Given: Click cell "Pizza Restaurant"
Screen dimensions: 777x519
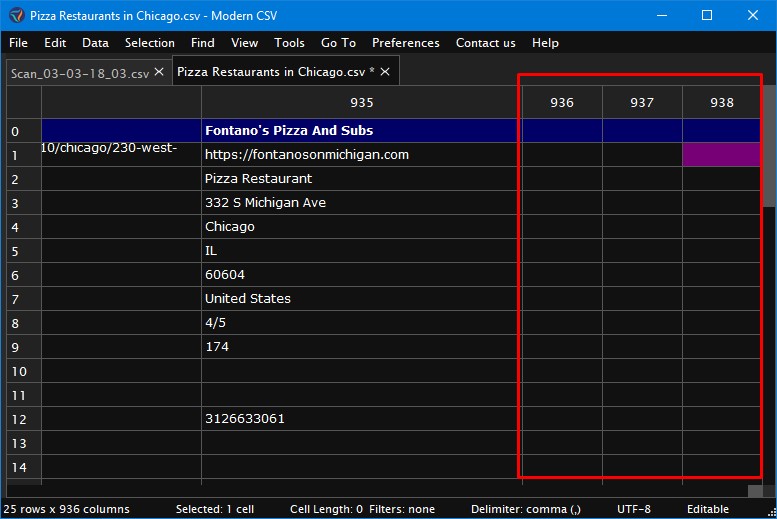Looking at the screenshot, I should click(x=362, y=179).
